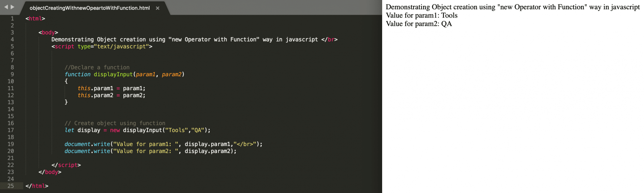
Task: Click the displayInput function name on line 9
Action: pyautogui.click(x=113, y=74)
